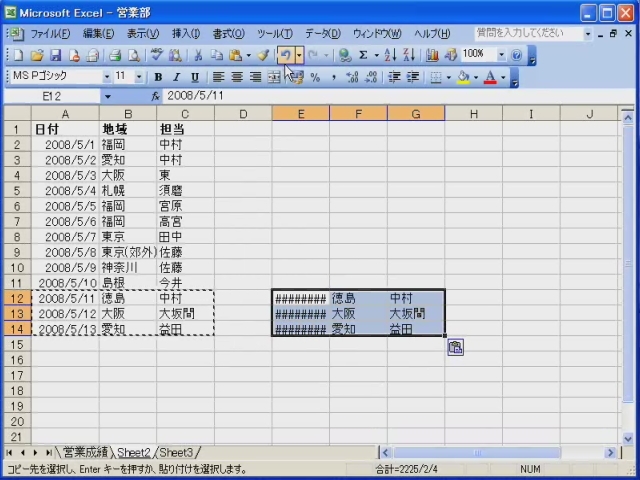This screenshot has width=640, height=480.
Task: Click the Paste Options smart tag
Action: tap(455, 347)
